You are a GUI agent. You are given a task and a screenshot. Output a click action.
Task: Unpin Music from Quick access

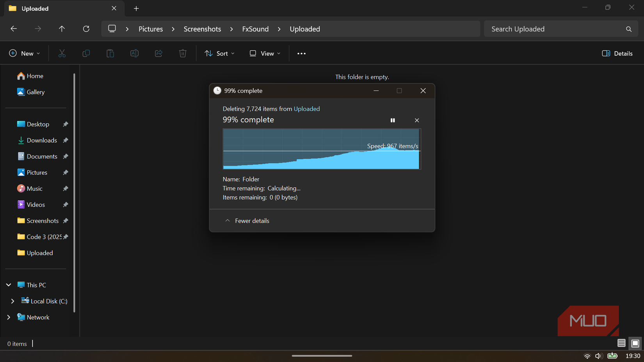click(66, 188)
